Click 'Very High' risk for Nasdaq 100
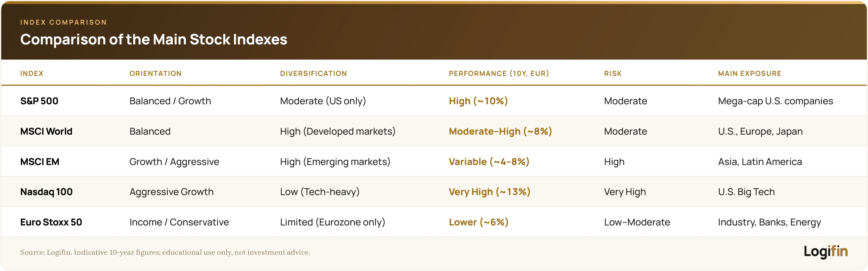The height and width of the screenshot is (271, 868). pyautogui.click(x=625, y=192)
